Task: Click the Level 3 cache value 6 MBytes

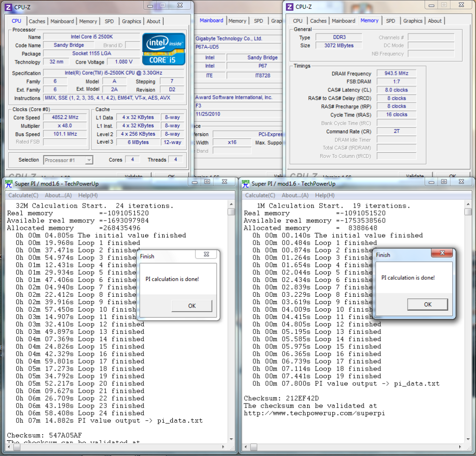Action: click(138, 142)
